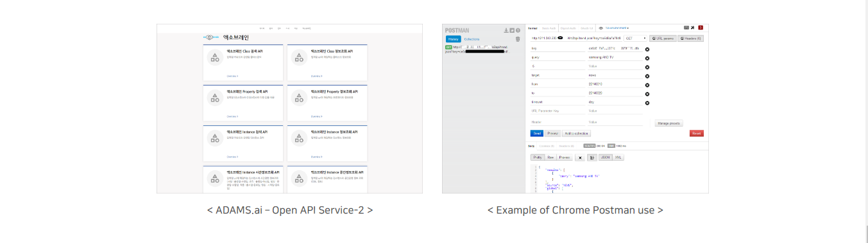This screenshot has width=868, height=243.
Task: Click the logo beside the 엑소브레인 heading
Action: pos(211,37)
